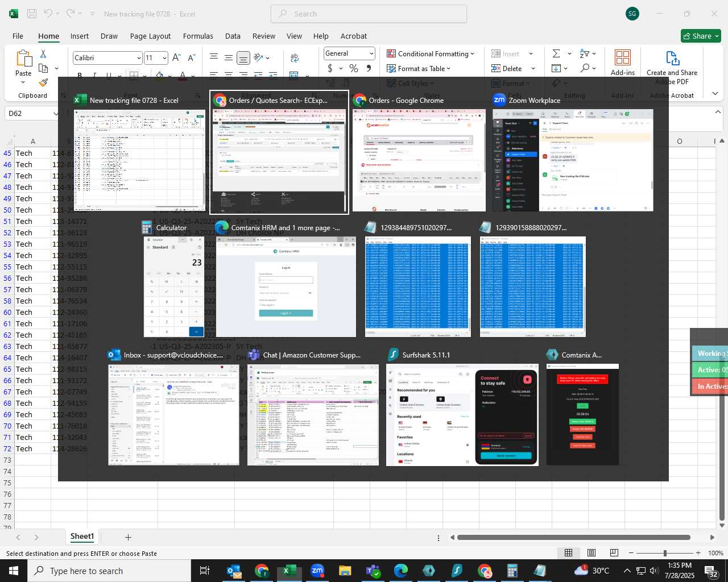Image resolution: width=728 pixels, height=582 pixels.
Task: Open the Share button dropdown
Action: pos(717,36)
